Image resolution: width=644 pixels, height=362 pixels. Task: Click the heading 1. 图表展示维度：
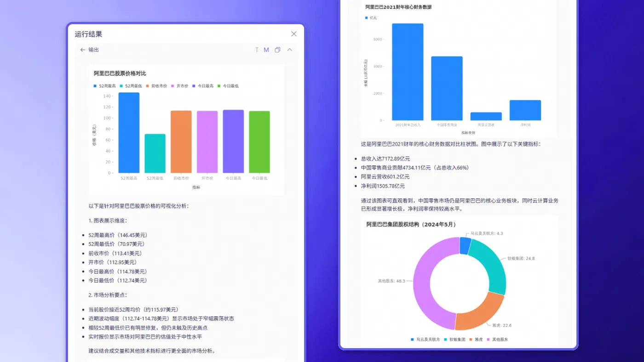coord(108,221)
